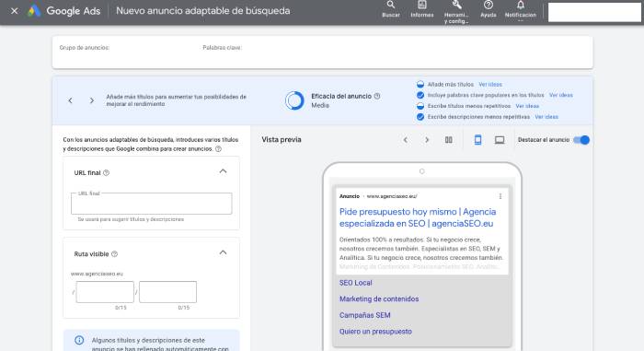Click preview headline 'Pide presupuesto hoy mismo'
Viewport: 644px width, 351px height.
click(397, 212)
